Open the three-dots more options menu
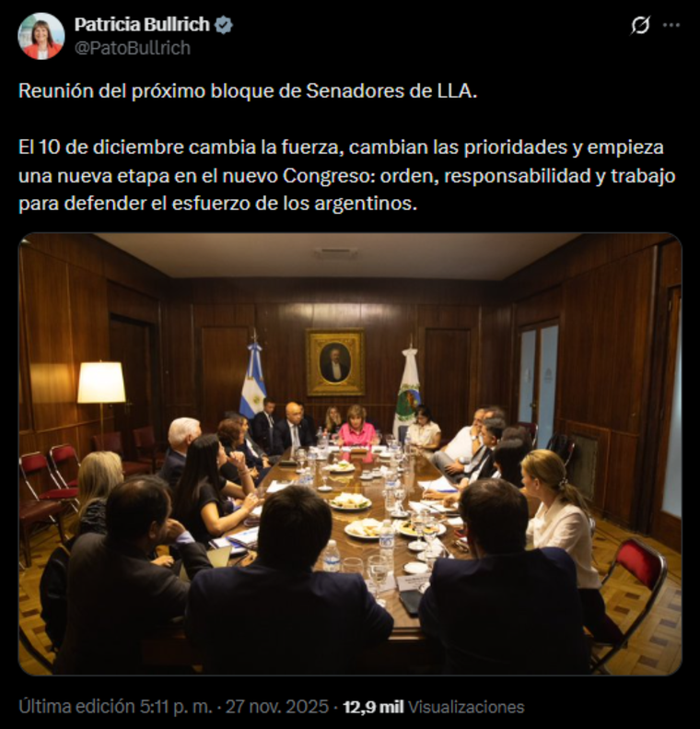Viewport: 700px width, 729px height. [671, 25]
